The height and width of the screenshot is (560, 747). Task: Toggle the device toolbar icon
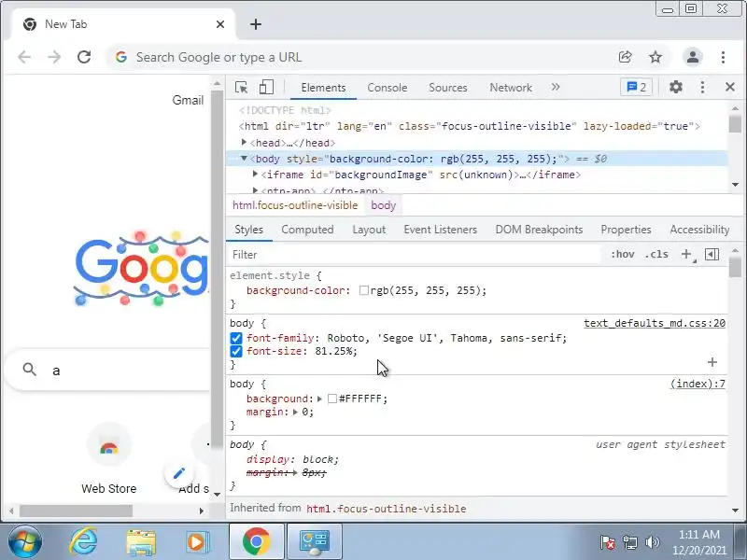(x=266, y=87)
